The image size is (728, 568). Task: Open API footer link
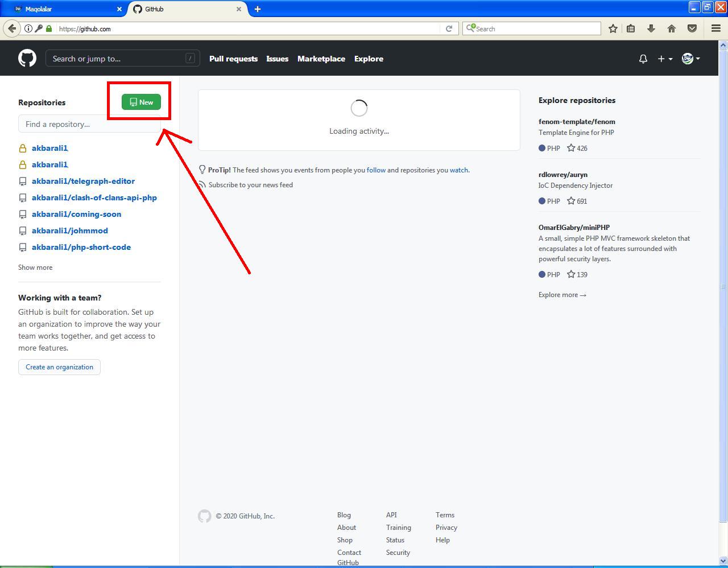coord(391,515)
